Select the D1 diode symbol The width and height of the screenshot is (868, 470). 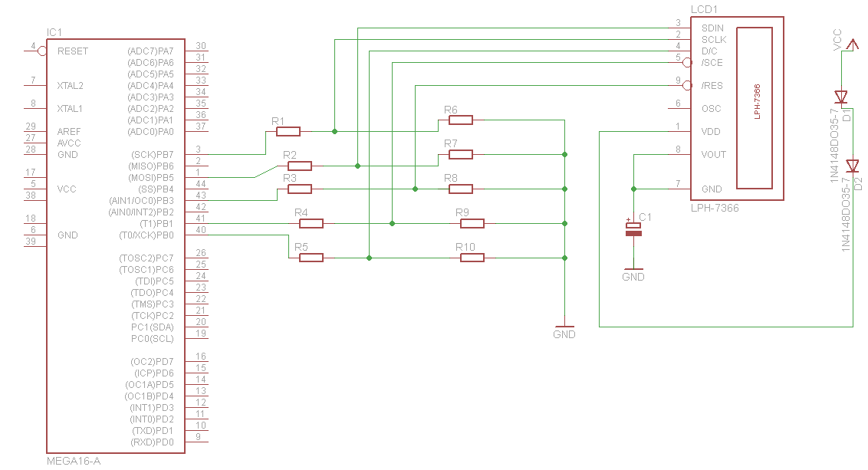click(x=841, y=98)
